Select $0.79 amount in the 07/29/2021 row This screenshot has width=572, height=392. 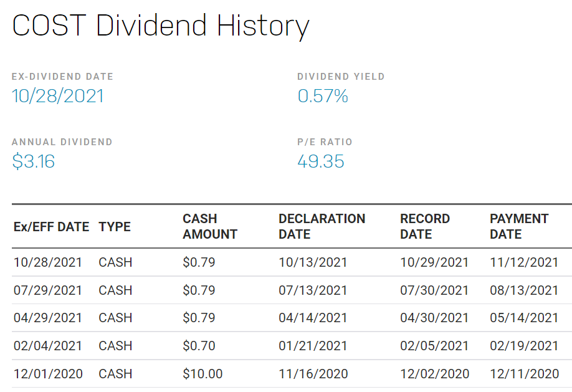[x=199, y=290]
